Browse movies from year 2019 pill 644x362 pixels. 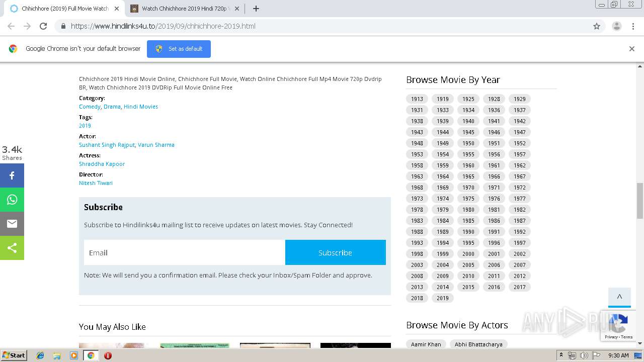tap(443, 298)
